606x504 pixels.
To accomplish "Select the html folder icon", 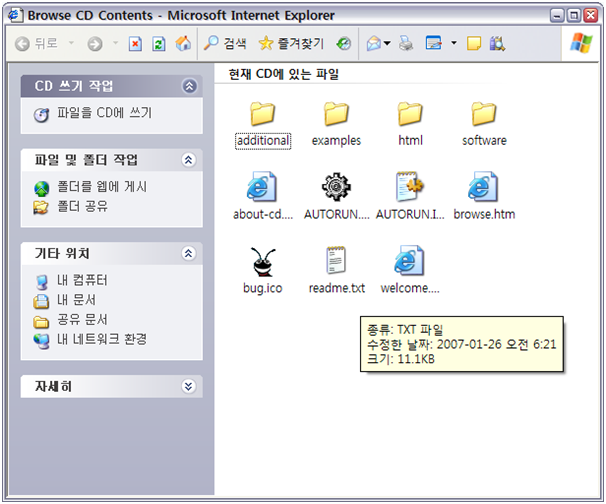I will point(410,114).
